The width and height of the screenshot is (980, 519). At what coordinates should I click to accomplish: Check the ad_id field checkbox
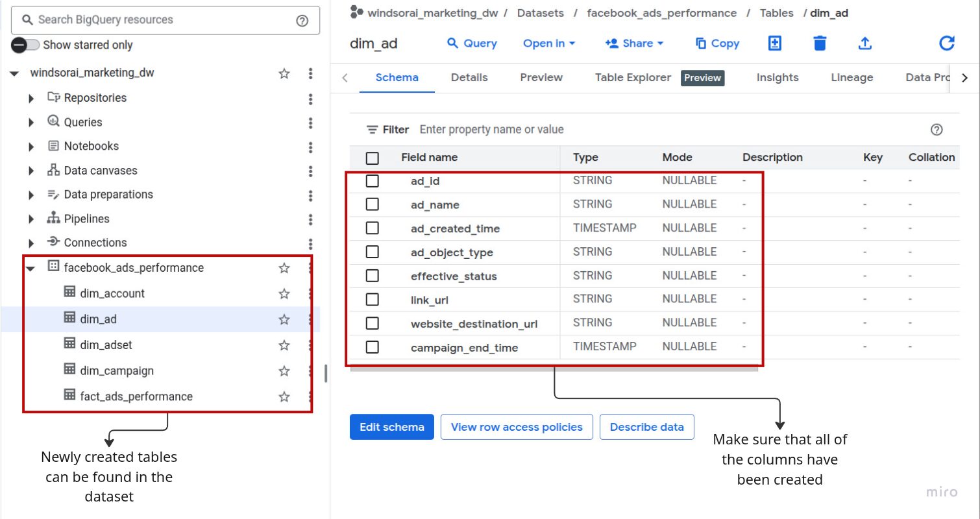(372, 181)
